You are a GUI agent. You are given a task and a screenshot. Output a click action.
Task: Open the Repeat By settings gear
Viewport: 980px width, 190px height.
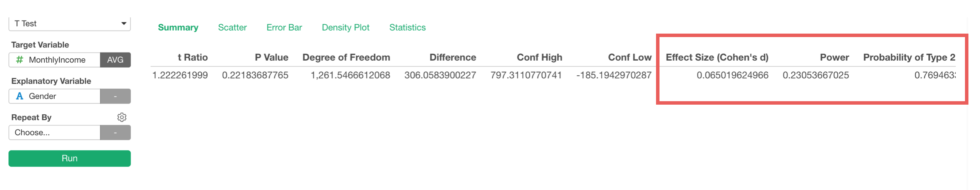click(x=122, y=117)
